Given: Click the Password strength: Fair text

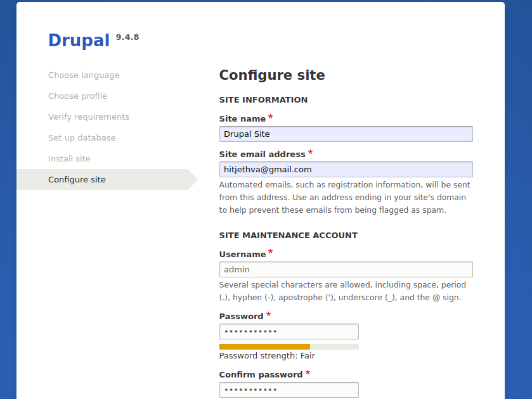Looking at the screenshot, I should (267, 355).
